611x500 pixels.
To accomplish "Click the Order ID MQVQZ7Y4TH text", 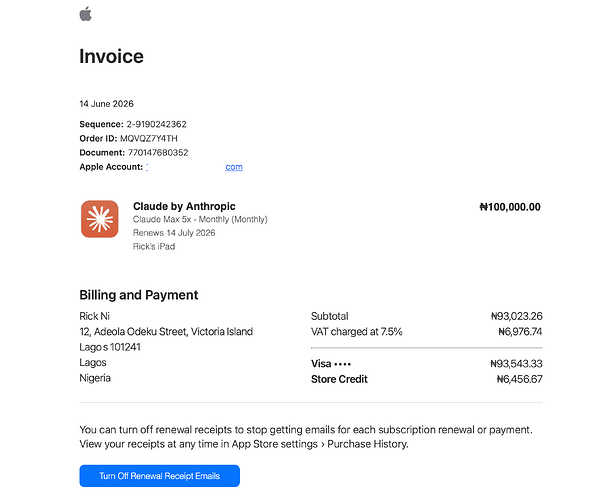I will [x=148, y=138].
